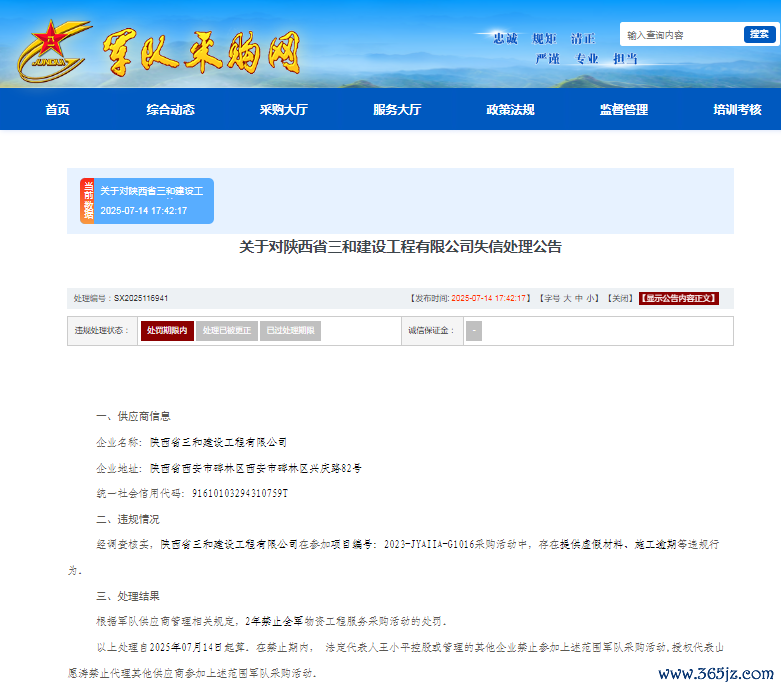Open the 监督管理 navigation item
Screen dimensions: 781x689
[x=624, y=110]
